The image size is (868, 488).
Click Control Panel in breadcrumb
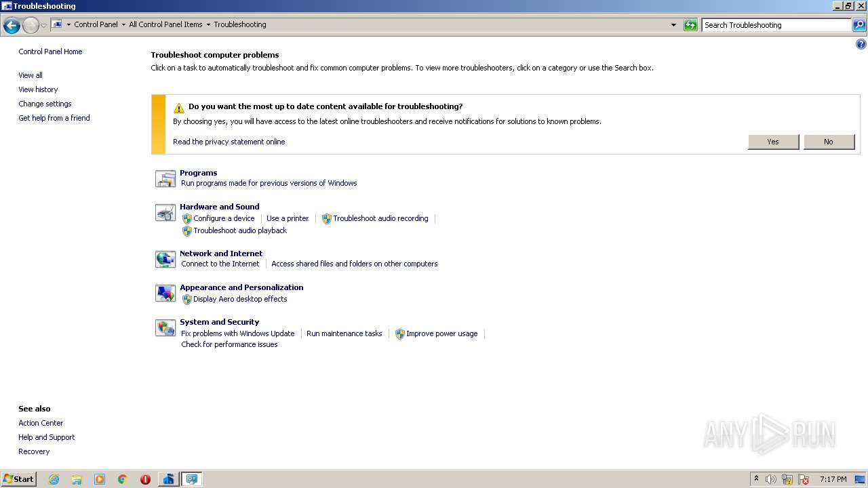[x=96, y=24]
